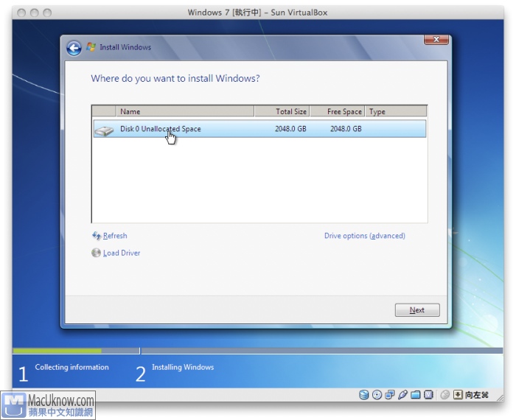Click the 2048.0 GB total size value
Image resolution: width=516 pixels, height=420 pixels.
coord(290,129)
